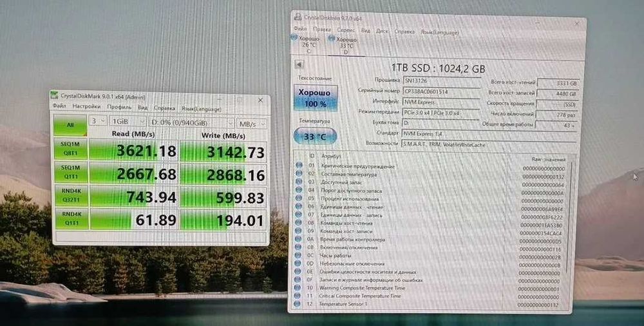Image resolution: width=644 pixels, height=326 pixels.
Task: Open Файл menu in CrystalDiskMark
Action: [x=59, y=106]
